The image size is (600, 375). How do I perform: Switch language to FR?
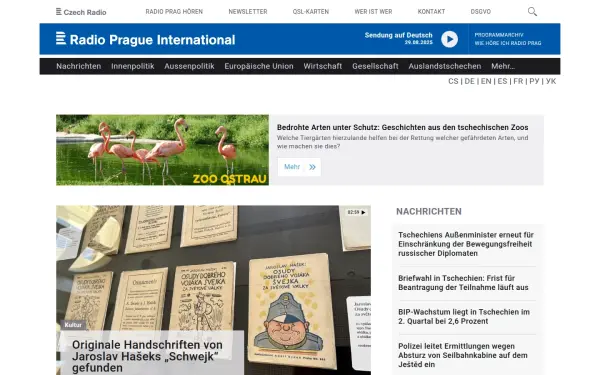(518, 81)
